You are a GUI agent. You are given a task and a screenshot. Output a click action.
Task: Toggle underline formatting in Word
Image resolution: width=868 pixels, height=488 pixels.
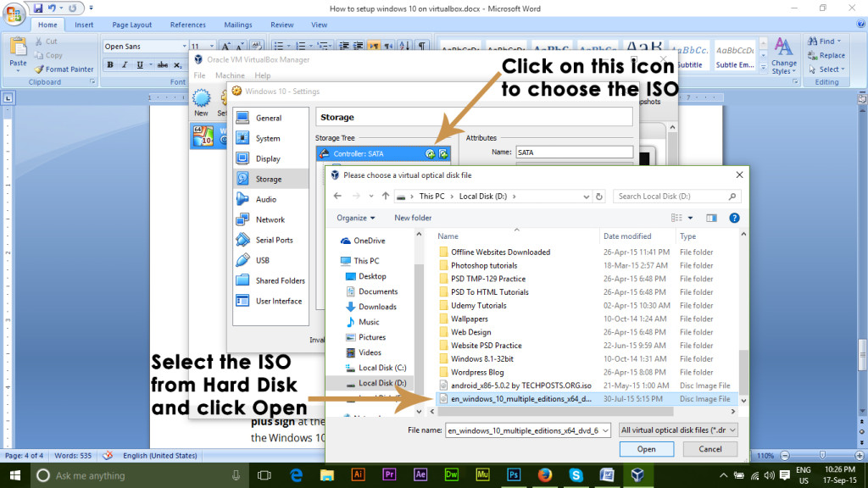(140, 64)
